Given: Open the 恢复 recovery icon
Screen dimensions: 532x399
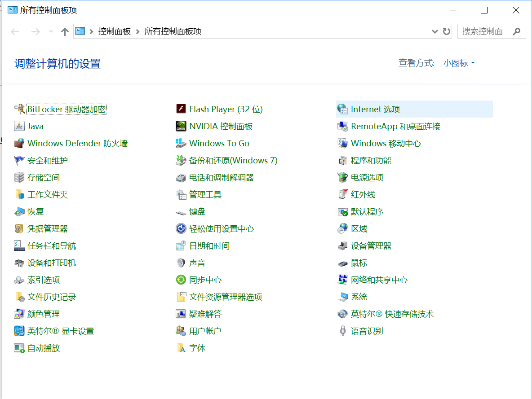Looking at the screenshot, I should click(x=19, y=211).
